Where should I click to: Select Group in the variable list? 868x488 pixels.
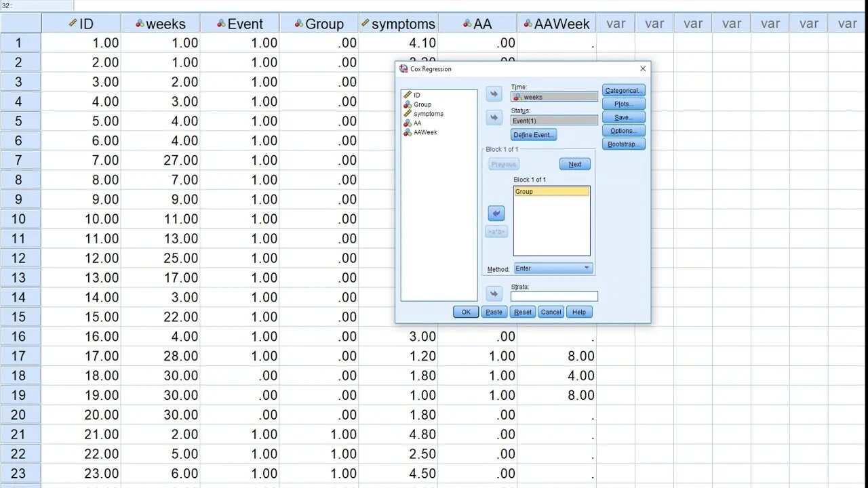pyautogui.click(x=417, y=104)
